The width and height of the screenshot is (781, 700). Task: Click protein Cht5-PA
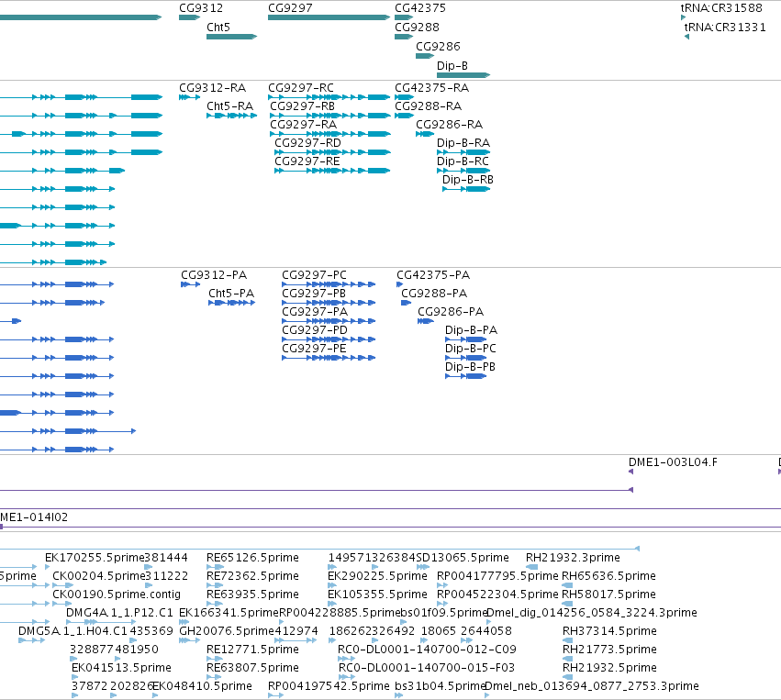tap(231, 294)
